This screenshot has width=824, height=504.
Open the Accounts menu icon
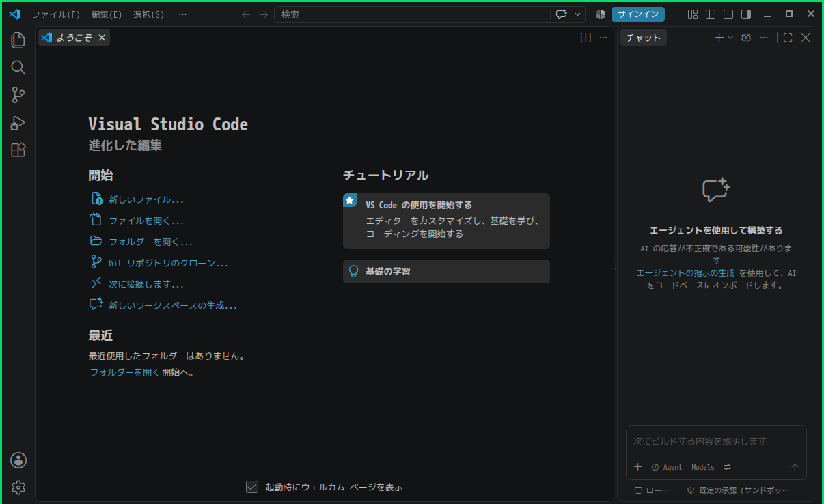click(18, 460)
